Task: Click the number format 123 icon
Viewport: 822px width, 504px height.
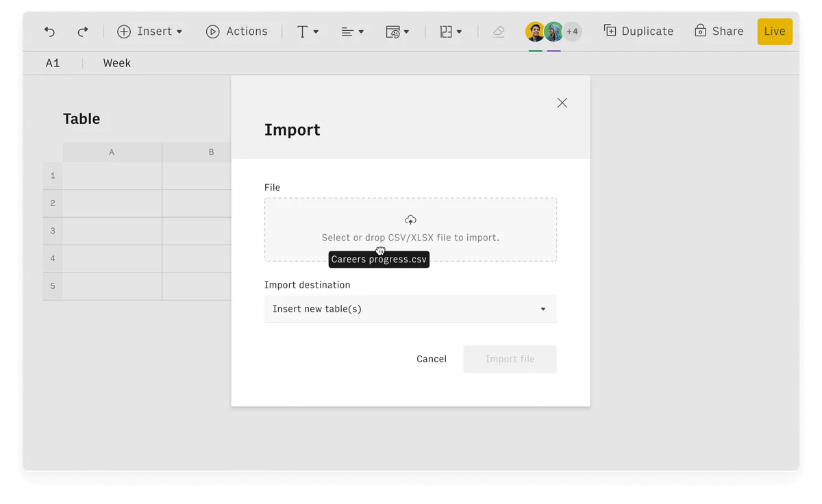Action: [x=447, y=32]
